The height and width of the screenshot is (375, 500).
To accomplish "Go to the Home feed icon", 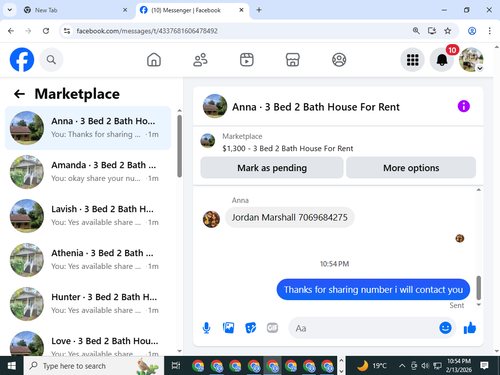I will point(154,60).
